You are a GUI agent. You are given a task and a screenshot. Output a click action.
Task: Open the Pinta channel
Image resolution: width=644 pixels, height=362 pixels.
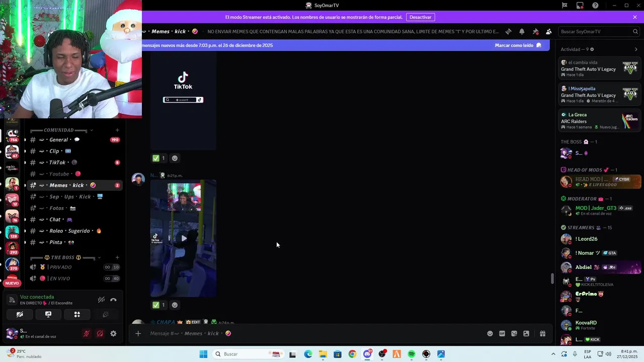(74, 242)
